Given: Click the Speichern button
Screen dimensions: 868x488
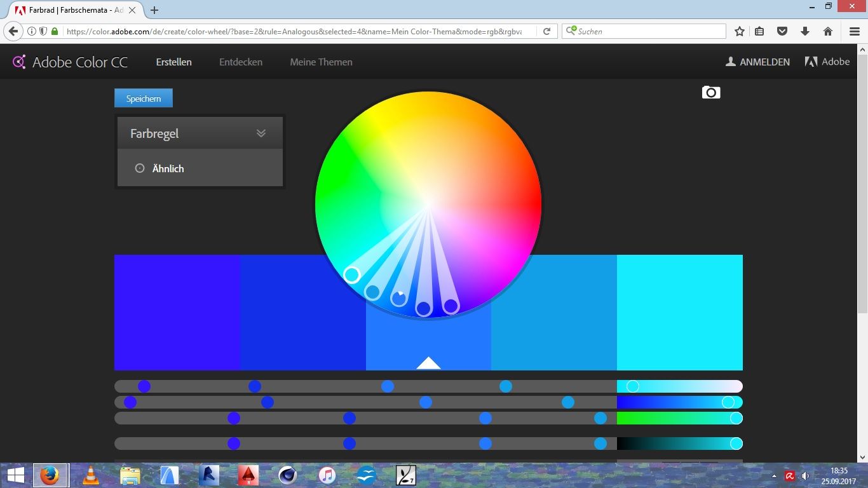Looking at the screenshot, I should tap(144, 98).
